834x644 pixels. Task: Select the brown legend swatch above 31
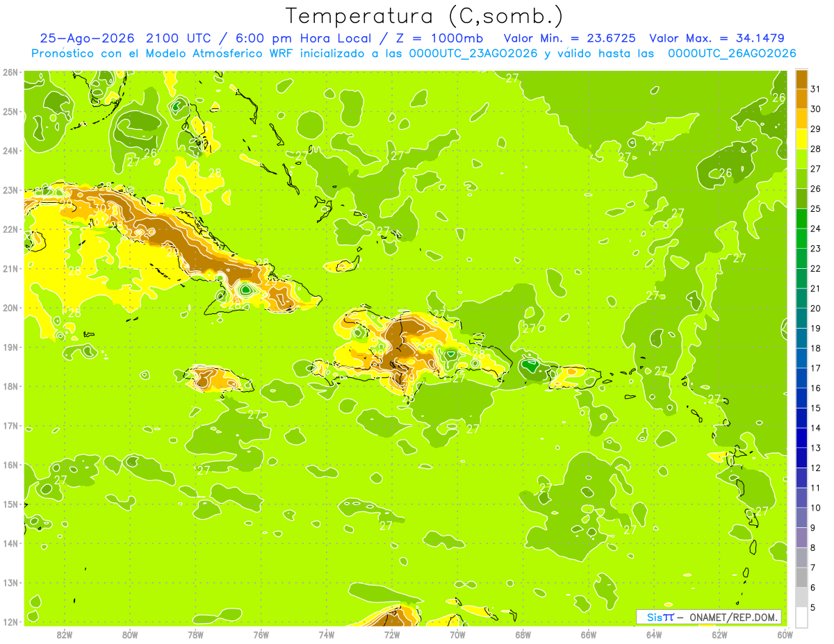point(802,79)
